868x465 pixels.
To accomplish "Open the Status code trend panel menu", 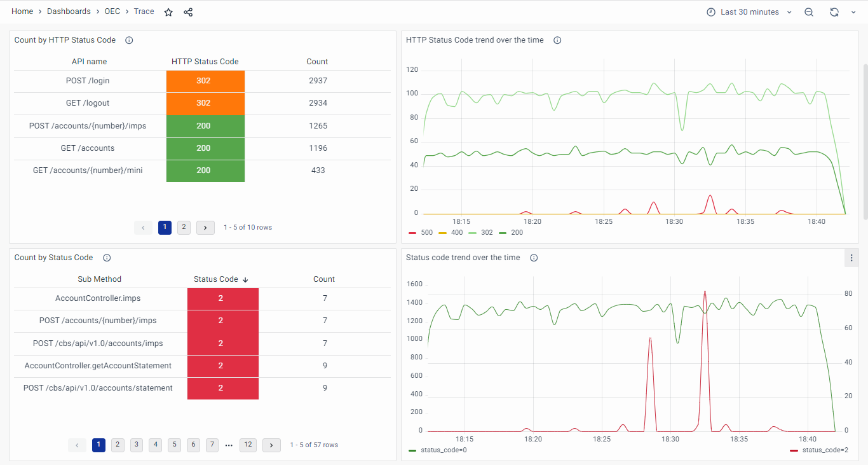I will pyautogui.click(x=851, y=258).
